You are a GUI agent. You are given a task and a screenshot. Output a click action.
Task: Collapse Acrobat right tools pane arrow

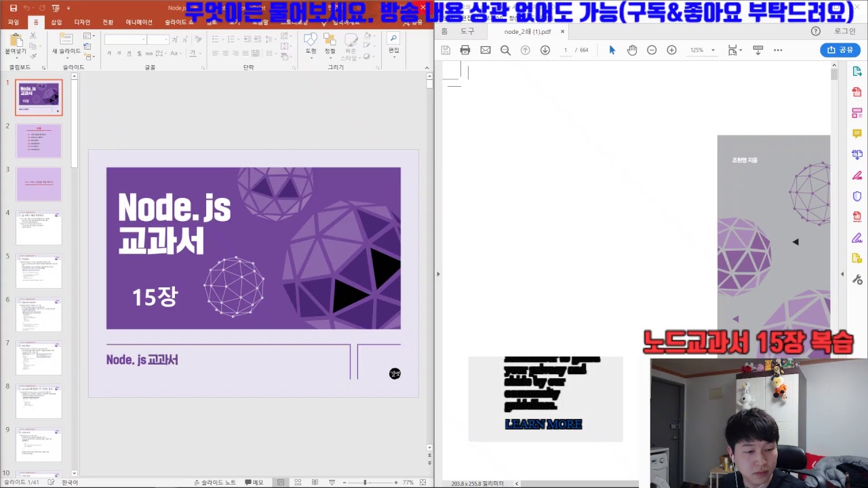coord(842,274)
